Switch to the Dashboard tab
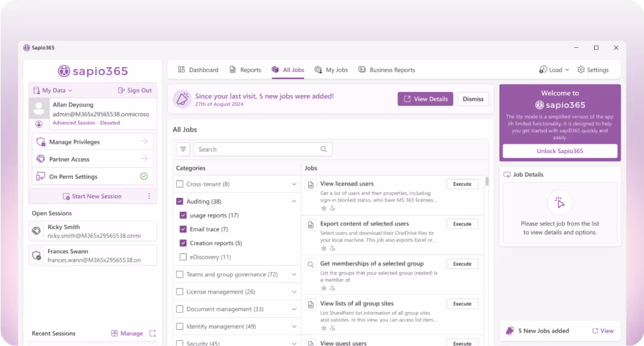The width and height of the screenshot is (644, 346). 198,70
